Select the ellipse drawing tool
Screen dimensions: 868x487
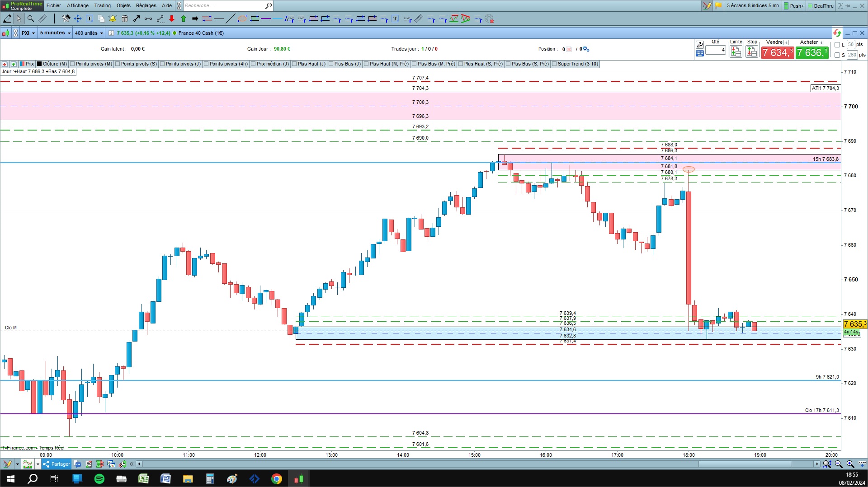(x=242, y=19)
